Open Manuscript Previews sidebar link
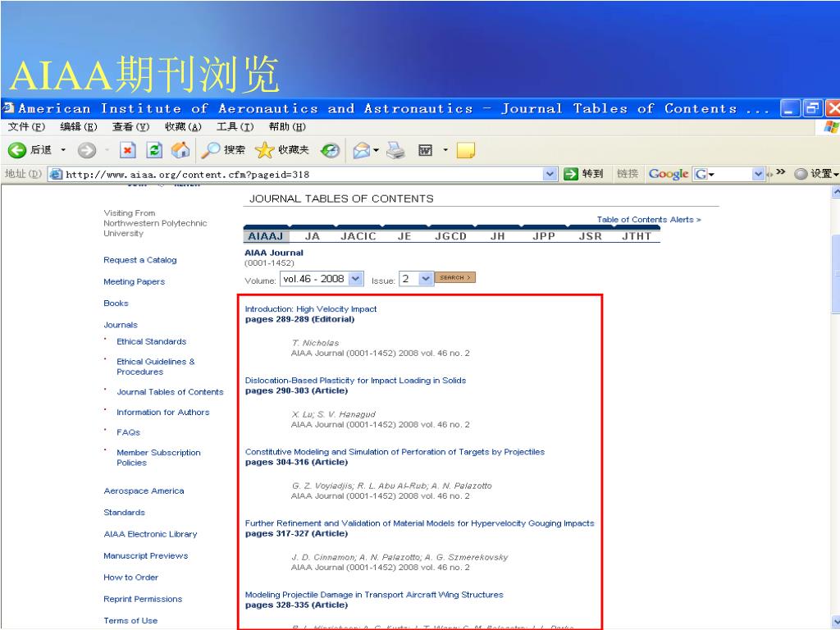Image resolution: width=840 pixels, height=630 pixels. 146,556
